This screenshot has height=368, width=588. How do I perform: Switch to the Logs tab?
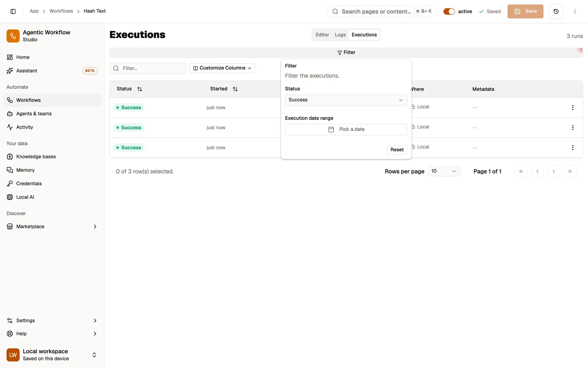click(340, 35)
